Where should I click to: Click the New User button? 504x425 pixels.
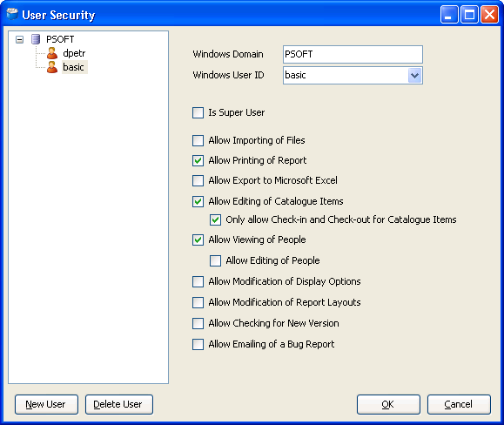46,404
